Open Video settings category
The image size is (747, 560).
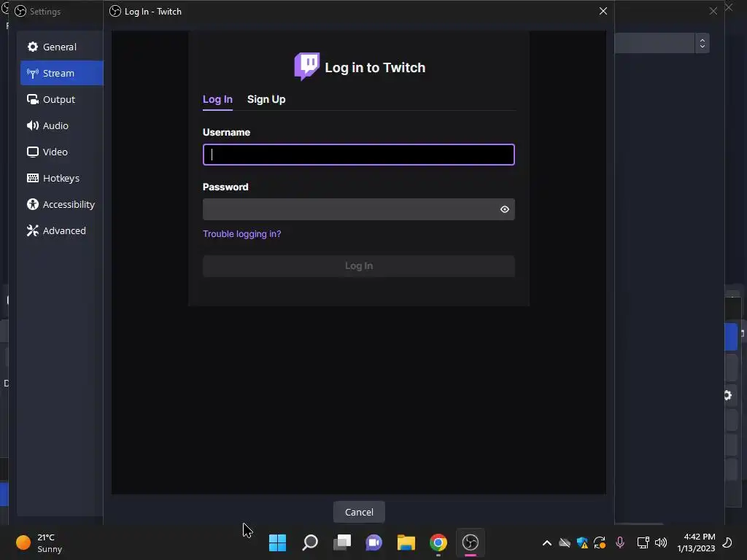(61, 152)
